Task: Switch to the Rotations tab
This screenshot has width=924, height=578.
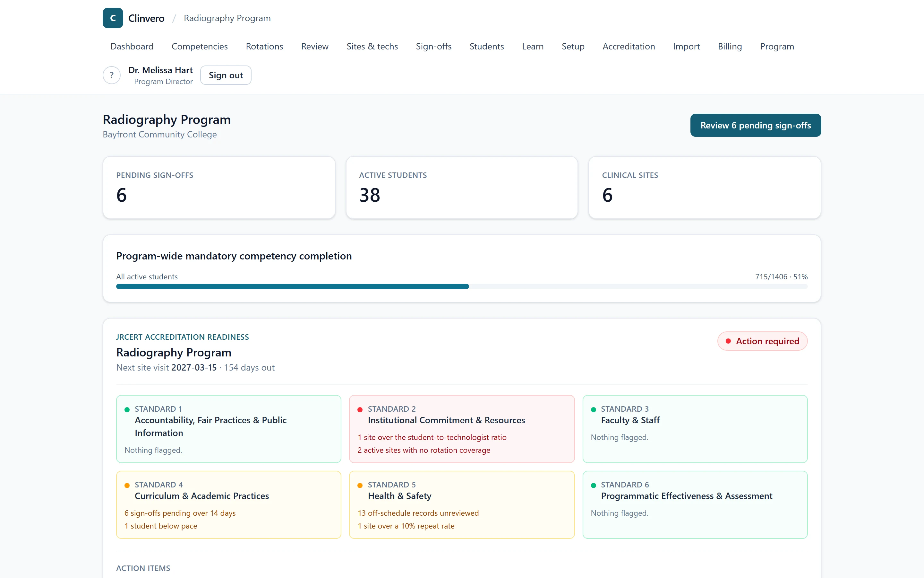Action: 264,46
